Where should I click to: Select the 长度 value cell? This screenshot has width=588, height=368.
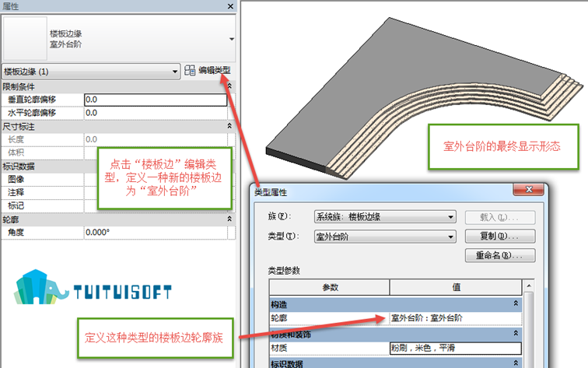click(156, 139)
